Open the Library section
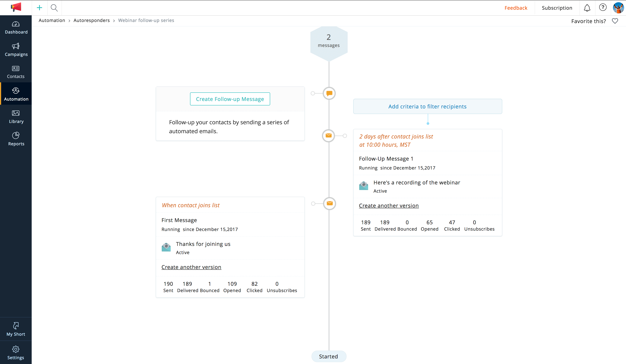This screenshot has height=364, width=626. [x=16, y=117]
